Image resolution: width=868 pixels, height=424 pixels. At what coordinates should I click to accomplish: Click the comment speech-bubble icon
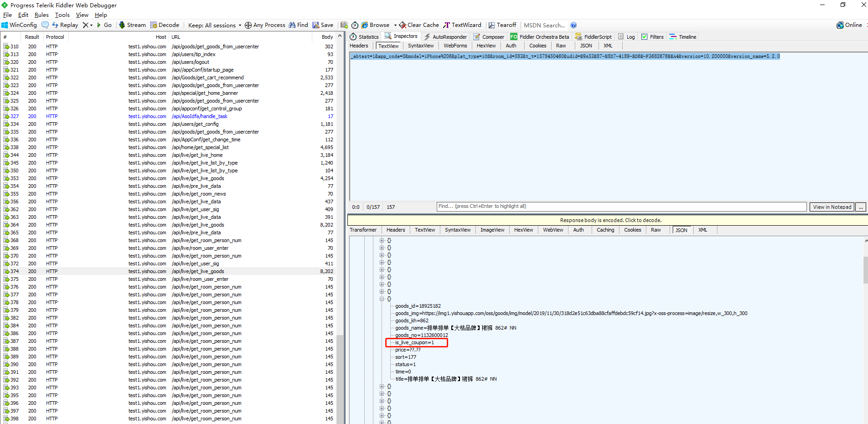[x=45, y=25]
